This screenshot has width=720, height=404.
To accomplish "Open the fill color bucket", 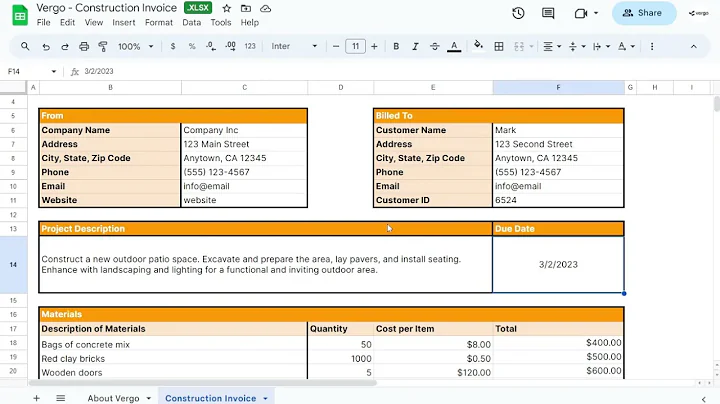I will 478,46.
